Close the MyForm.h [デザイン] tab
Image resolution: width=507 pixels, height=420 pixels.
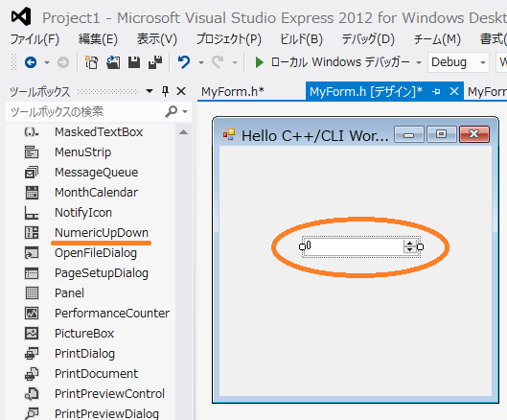(454, 91)
